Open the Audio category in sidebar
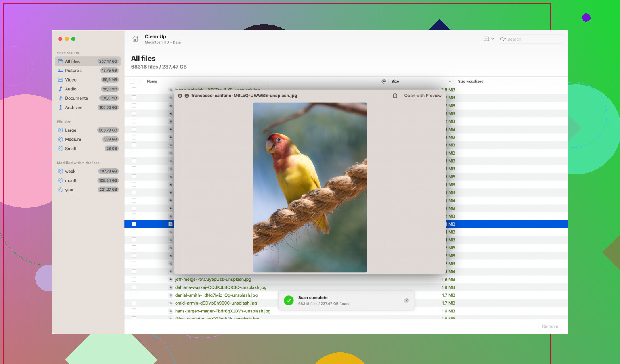 [70, 89]
